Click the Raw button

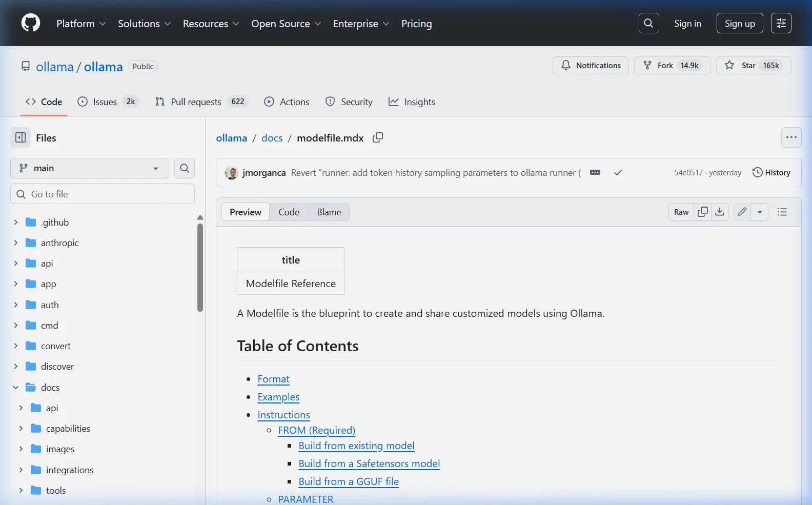681,212
